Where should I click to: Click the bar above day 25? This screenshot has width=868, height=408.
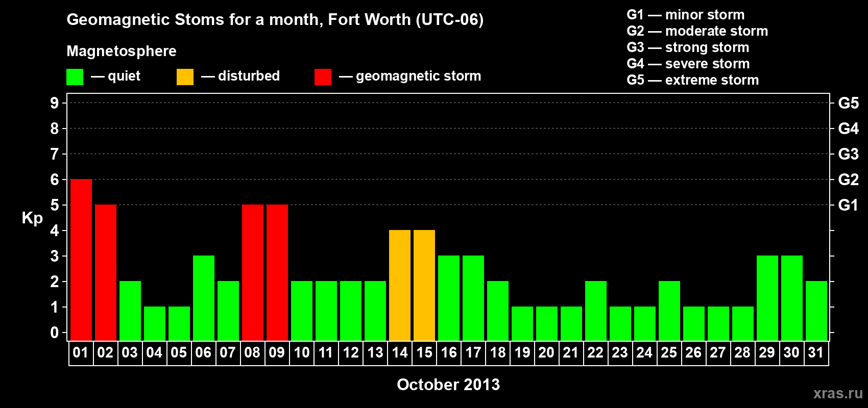click(669, 311)
